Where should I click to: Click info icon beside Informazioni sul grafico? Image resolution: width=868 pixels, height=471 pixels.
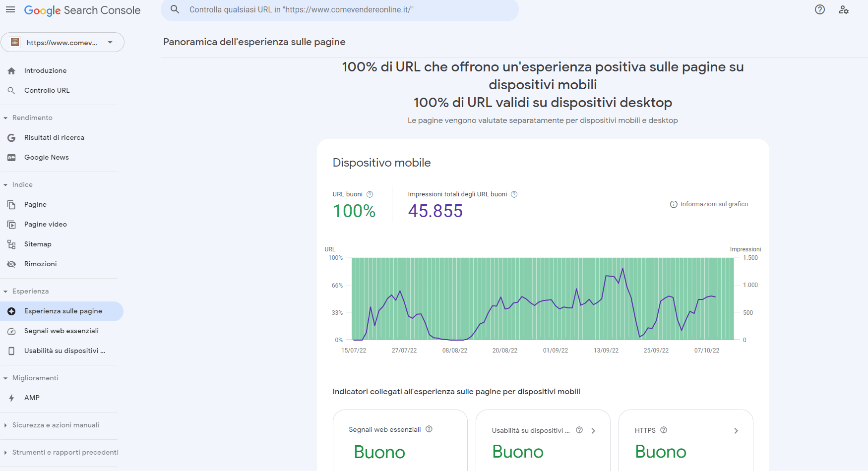674,204
